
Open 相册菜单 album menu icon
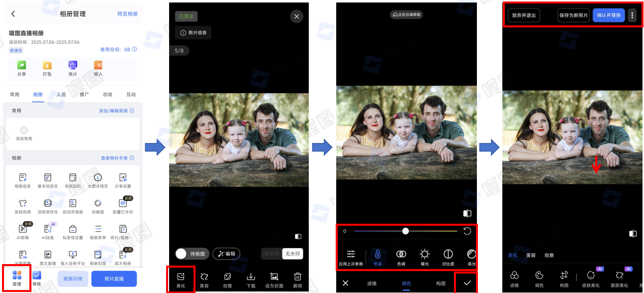point(98,229)
